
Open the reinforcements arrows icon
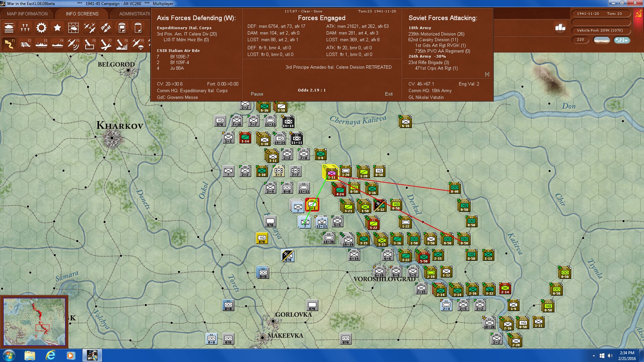click(x=106, y=28)
